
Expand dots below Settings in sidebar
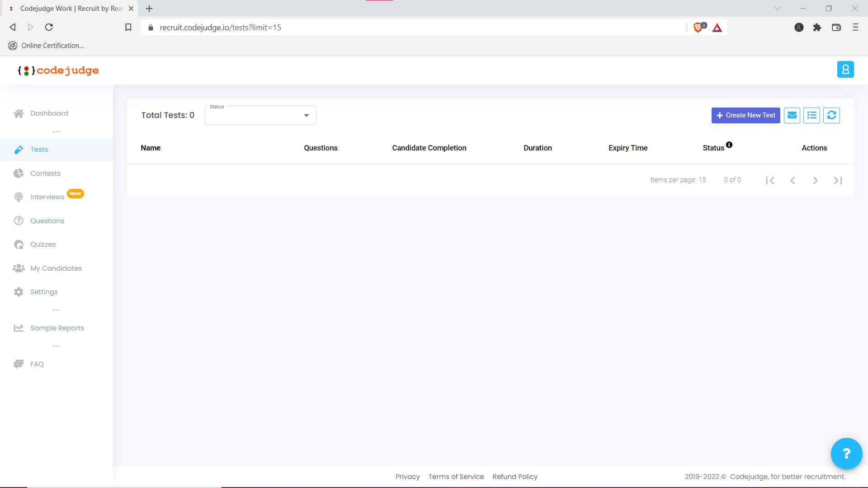pos(57,310)
